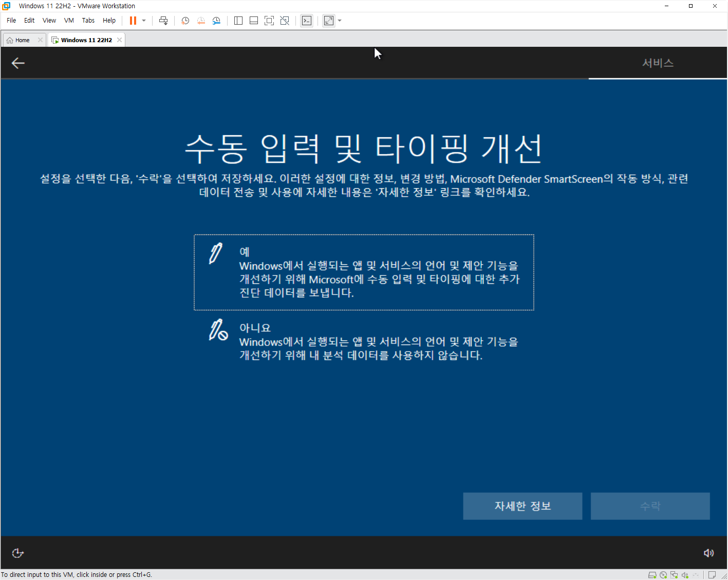Close the Windows 11 22H2 tab
This screenshot has width=728, height=580.
(x=119, y=40)
